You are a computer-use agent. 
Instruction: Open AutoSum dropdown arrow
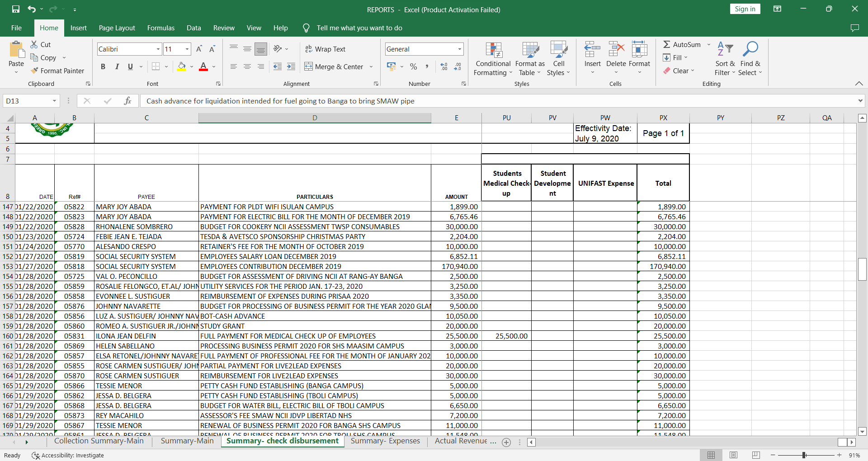click(x=708, y=44)
